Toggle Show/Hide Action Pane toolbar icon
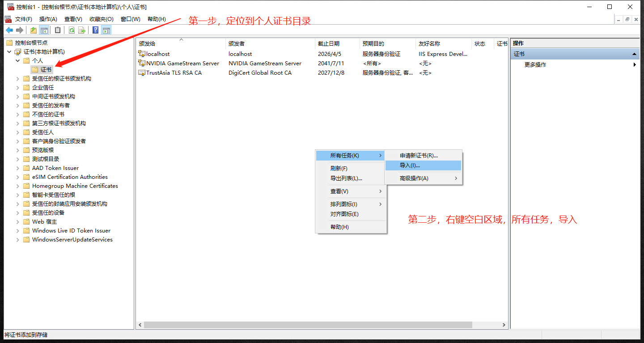Viewport: 644px width, 343px height. [x=106, y=30]
